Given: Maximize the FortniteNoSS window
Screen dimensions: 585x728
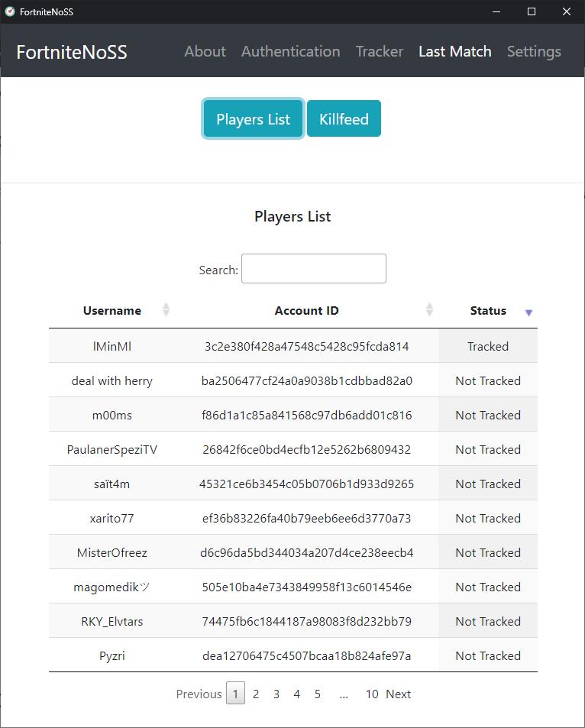Looking at the screenshot, I should click(532, 11).
